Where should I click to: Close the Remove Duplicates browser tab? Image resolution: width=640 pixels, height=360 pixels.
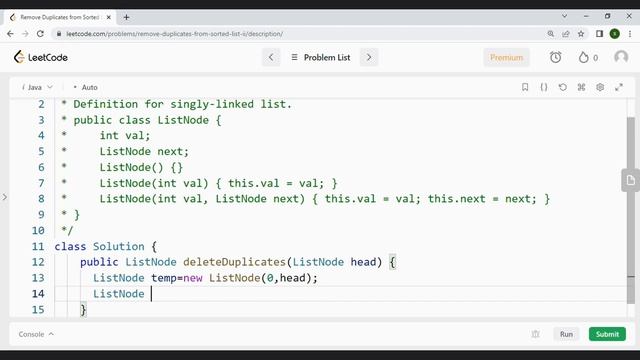(x=109, y=17)
